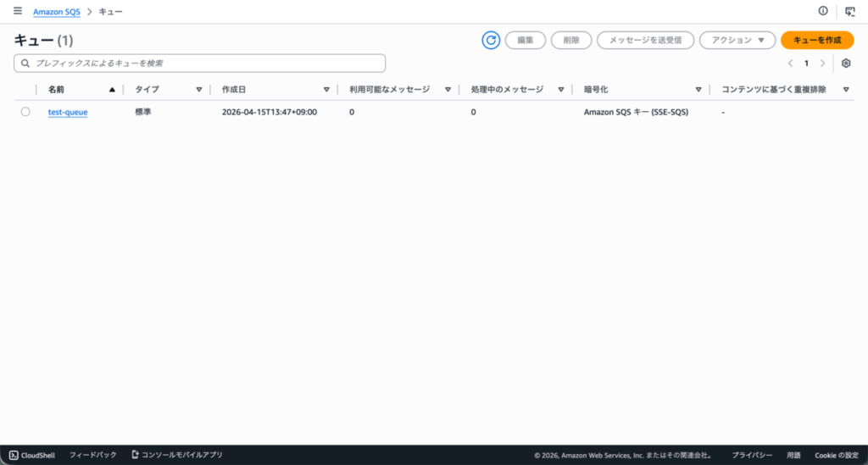The width and height of the screenshot is (868, 465).
Task: Go to previous page arrow
Action: (x=790, y=64)
